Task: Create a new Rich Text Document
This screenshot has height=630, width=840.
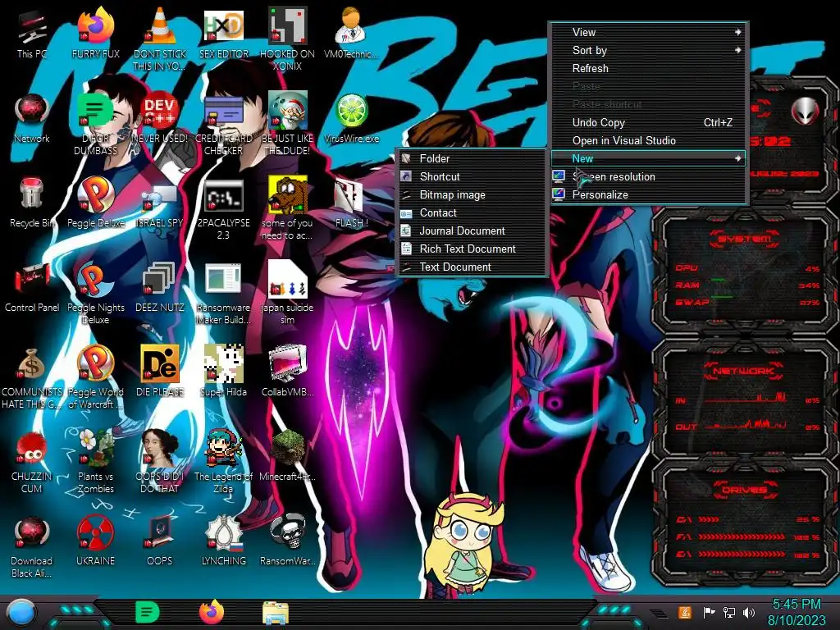Action: pyautogui.click(x=472, y=249)
